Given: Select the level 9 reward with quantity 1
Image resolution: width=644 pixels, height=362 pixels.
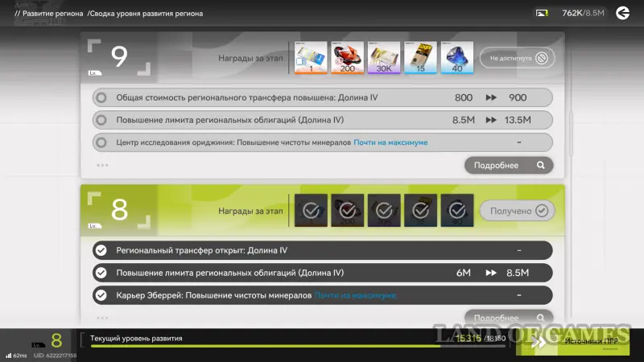Looking at the screenshot, I should coord(311,58).
